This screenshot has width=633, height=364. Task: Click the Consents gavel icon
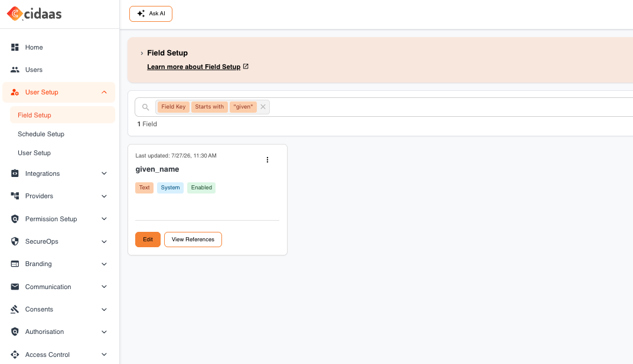15,310
